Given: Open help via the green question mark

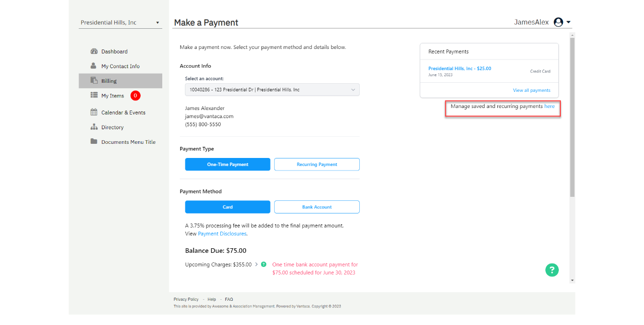Looking at the screenshot, I should (552, 270).
